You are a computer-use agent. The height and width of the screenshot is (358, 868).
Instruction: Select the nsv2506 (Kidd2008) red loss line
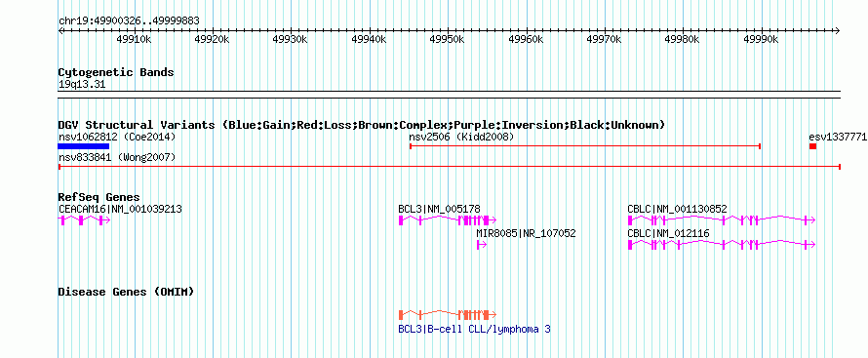[585, 146]
